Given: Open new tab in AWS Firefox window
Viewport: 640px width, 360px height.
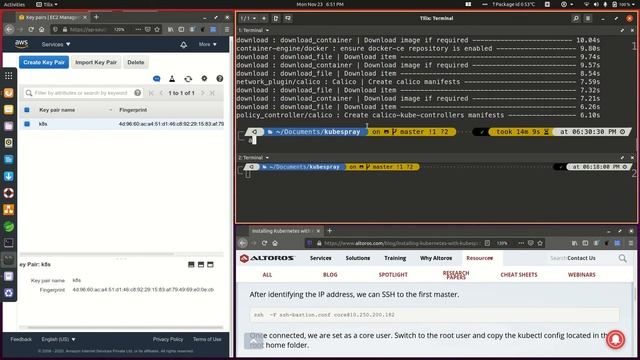Looking at the screenshot, I should [x=96, y=17].
